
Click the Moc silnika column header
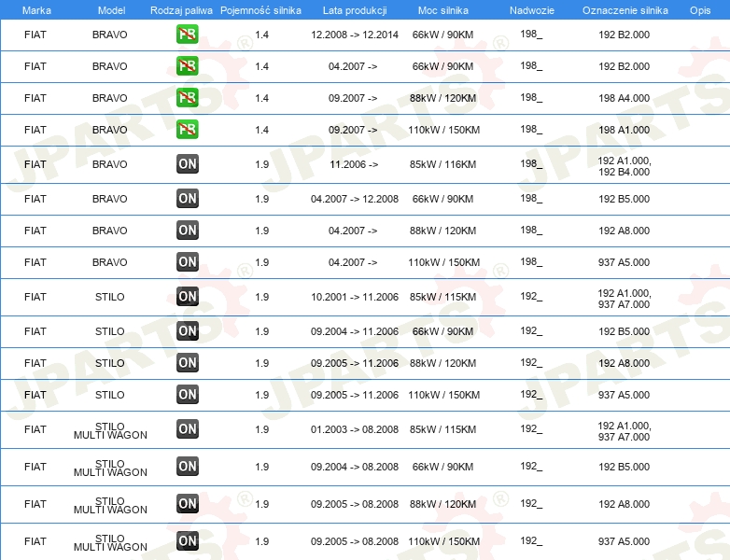click(x=443, y=10)
